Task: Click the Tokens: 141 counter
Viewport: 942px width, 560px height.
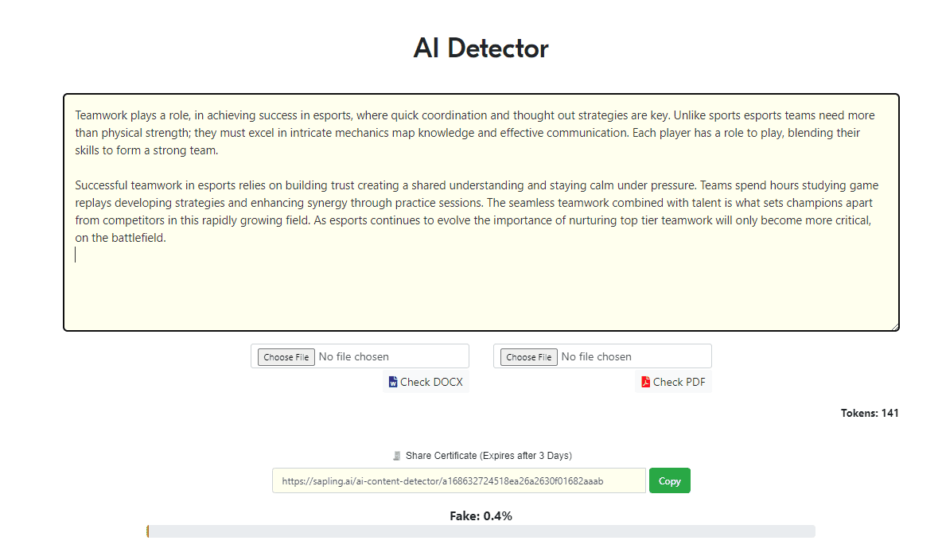Action: (870, 413)
